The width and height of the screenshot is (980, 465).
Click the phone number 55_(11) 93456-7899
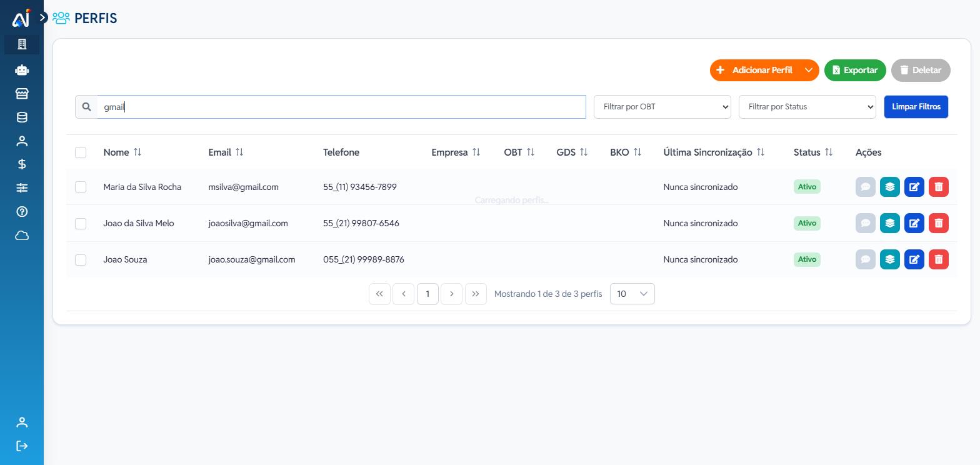[x=360, y=187]
